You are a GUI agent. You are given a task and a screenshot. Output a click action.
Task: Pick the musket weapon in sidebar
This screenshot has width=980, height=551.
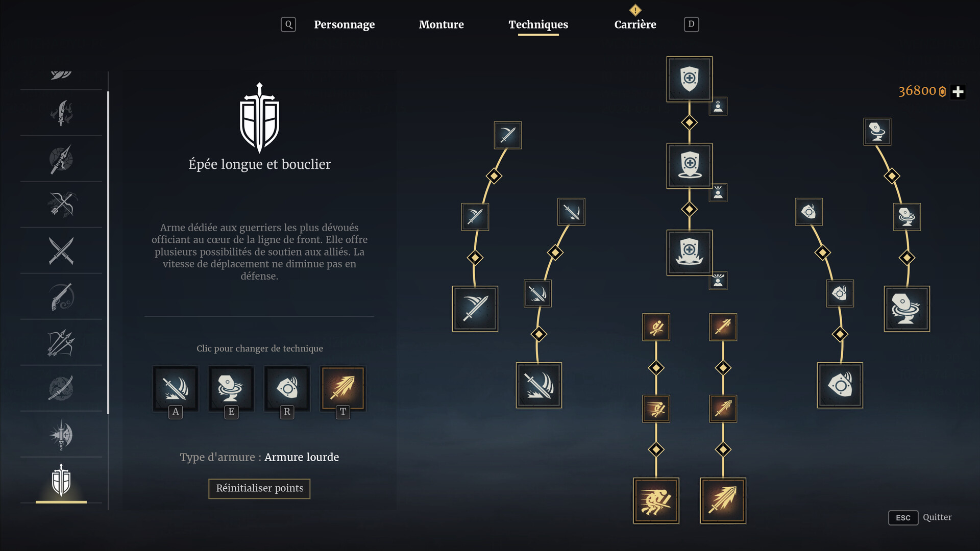pos(61,296)
